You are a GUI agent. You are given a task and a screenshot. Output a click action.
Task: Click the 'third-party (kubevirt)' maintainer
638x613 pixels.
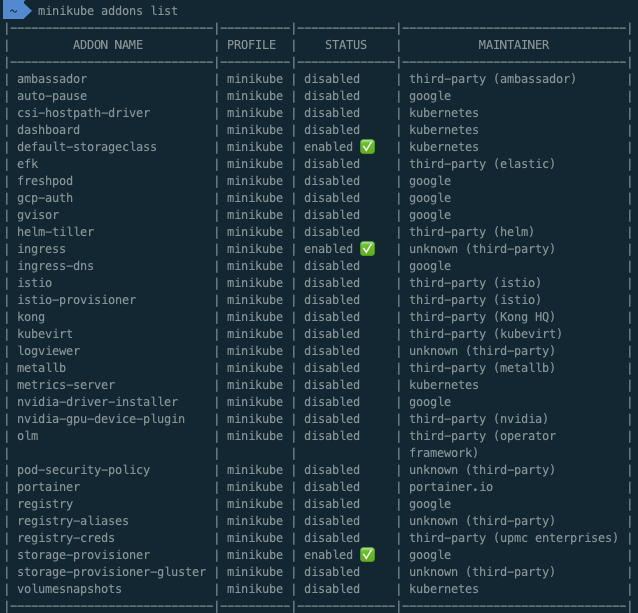486,334
